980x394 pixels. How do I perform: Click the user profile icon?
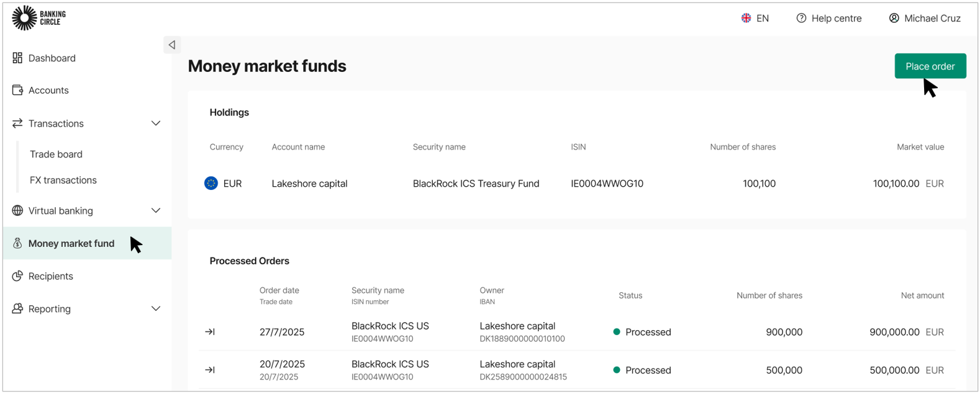(x=894, y=18)
